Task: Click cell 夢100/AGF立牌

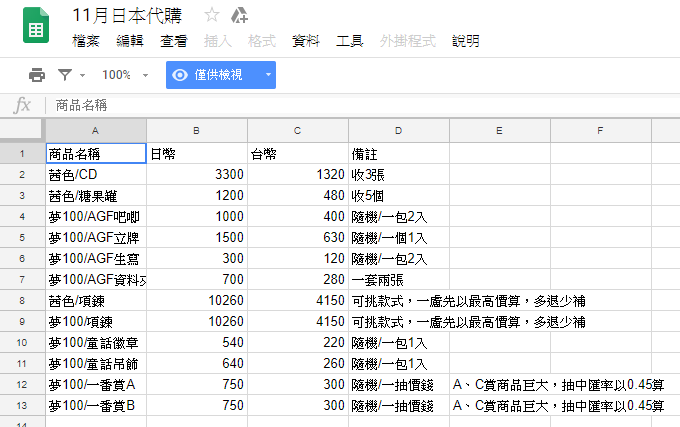Action: click(96, 238)
